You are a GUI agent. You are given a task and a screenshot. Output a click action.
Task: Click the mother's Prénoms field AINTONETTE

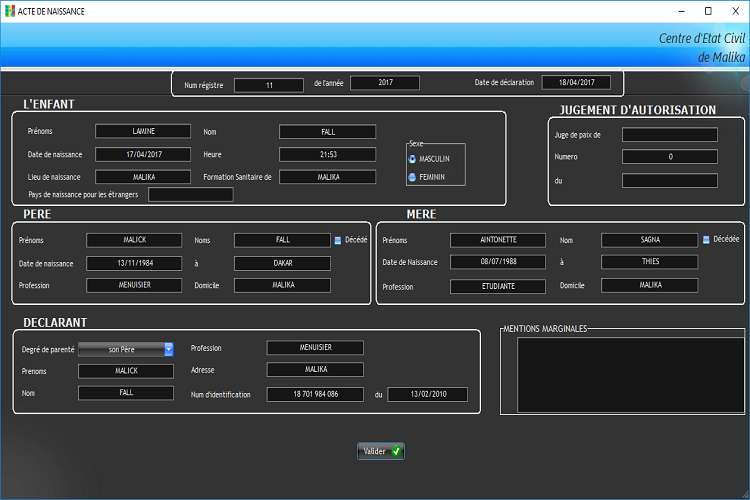tap(497, 240)
